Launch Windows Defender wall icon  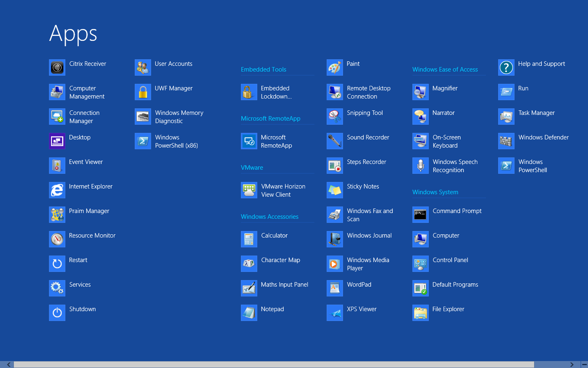(x=506, y=141)
